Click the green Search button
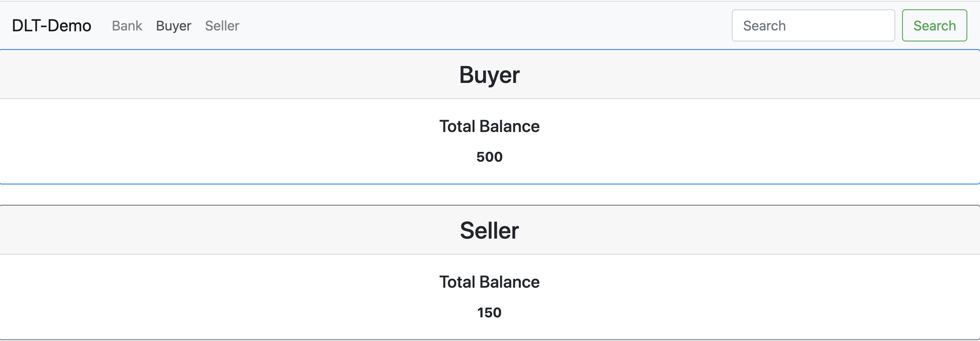The width and height of the screenshot is (980, 341). pos(934,25)
